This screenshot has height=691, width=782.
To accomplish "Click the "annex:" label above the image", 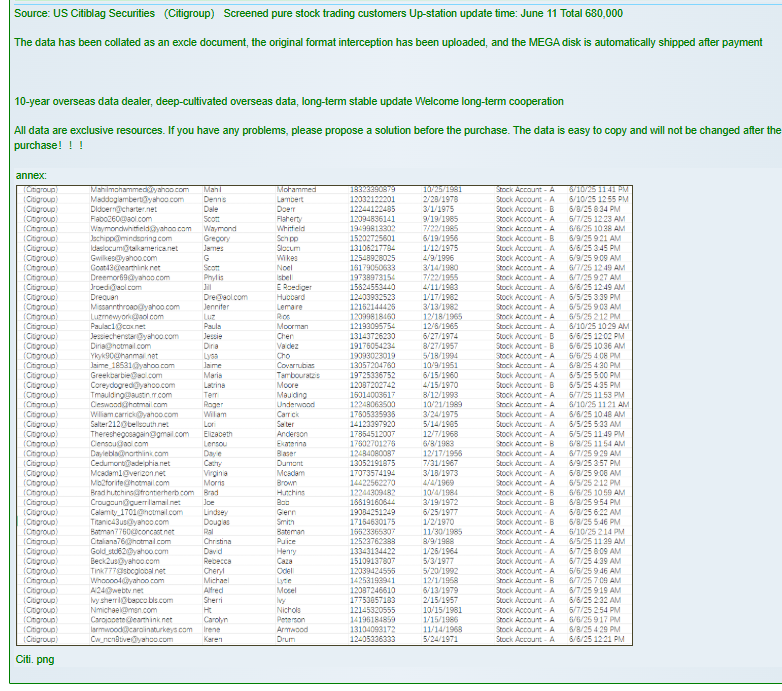I will point(31,176).
